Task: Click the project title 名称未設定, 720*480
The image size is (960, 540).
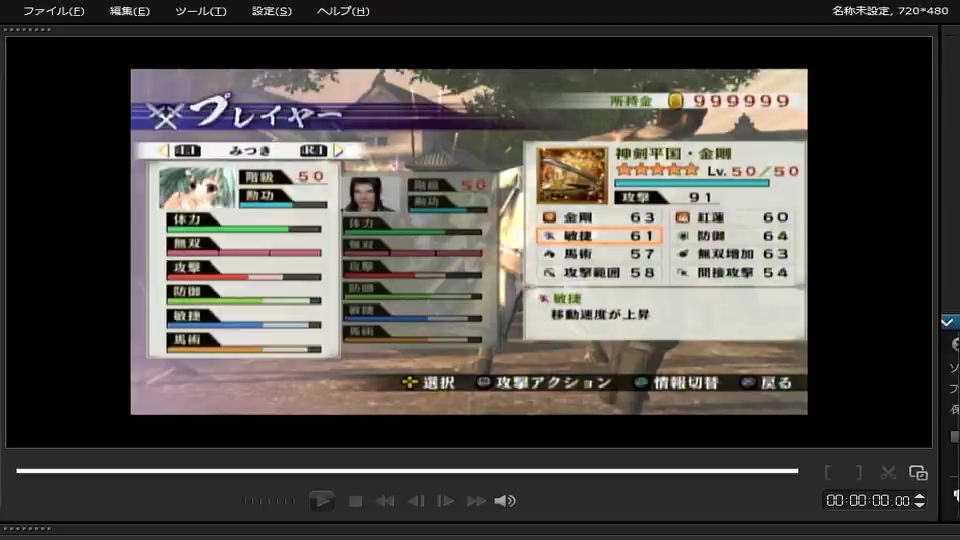Action: click(x=890, y=10)
